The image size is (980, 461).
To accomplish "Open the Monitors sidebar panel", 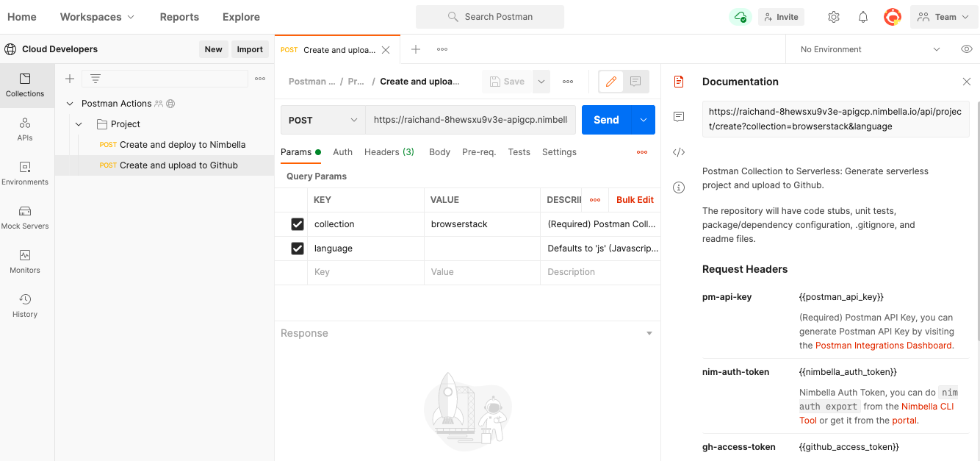I will [25, 262].
